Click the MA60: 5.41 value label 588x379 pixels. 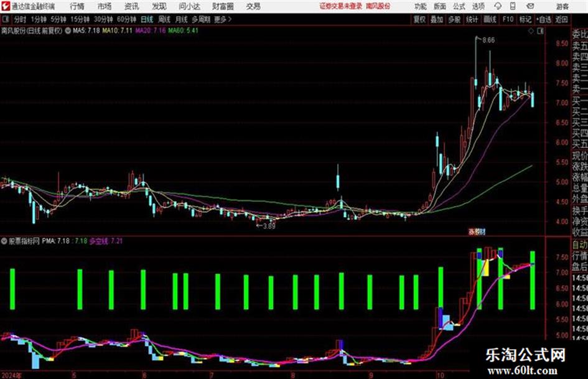(183, 30)
